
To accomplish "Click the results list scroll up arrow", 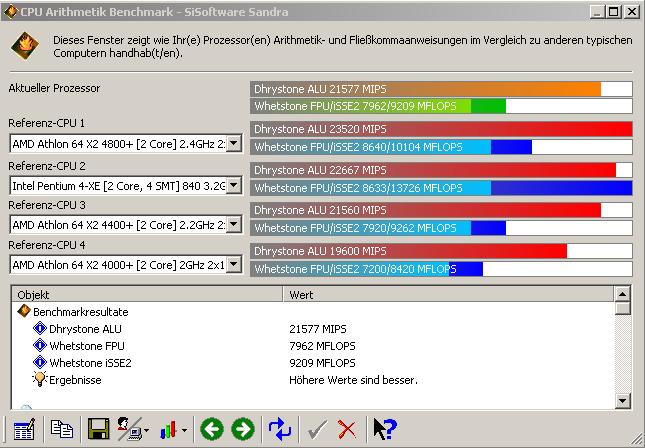I will [622, 294].
